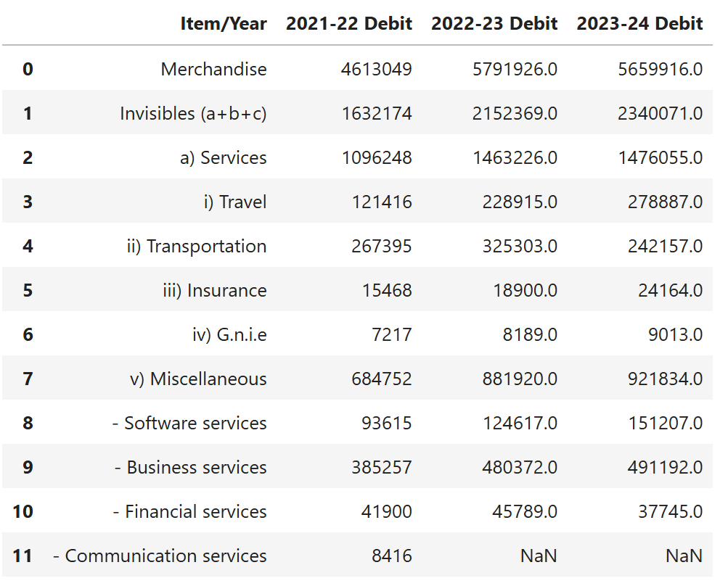Click row index 0
Screen dimensions: 728x586
(28, 70)
